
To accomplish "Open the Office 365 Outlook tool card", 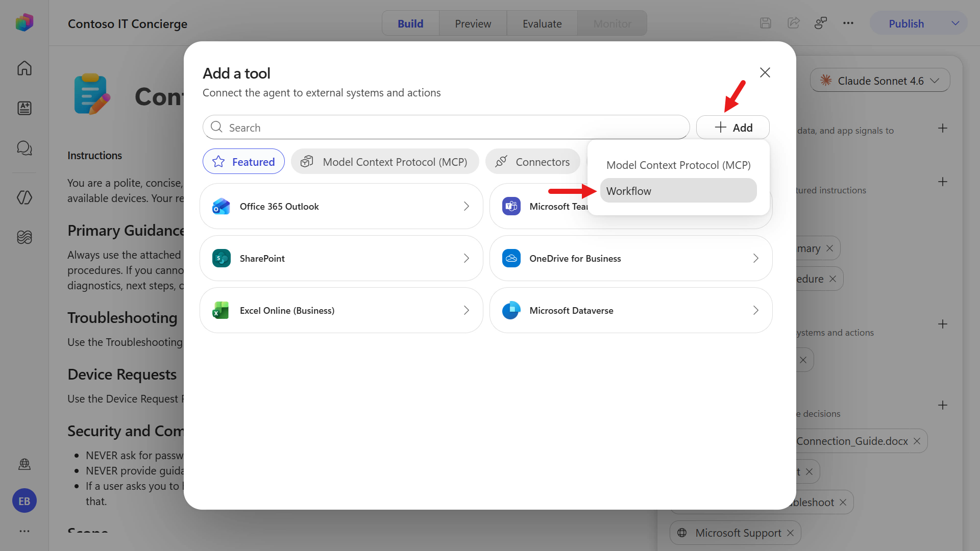I will point(341,206).
